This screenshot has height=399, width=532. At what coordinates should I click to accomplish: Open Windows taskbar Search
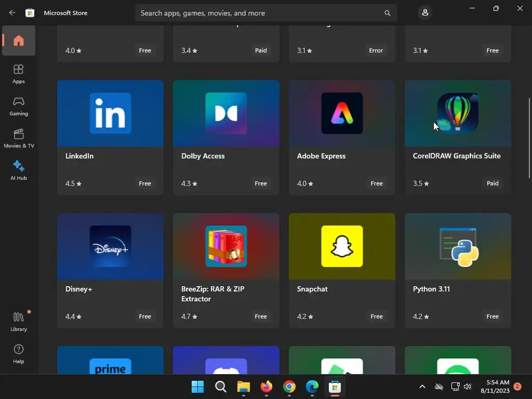[220, 387]
